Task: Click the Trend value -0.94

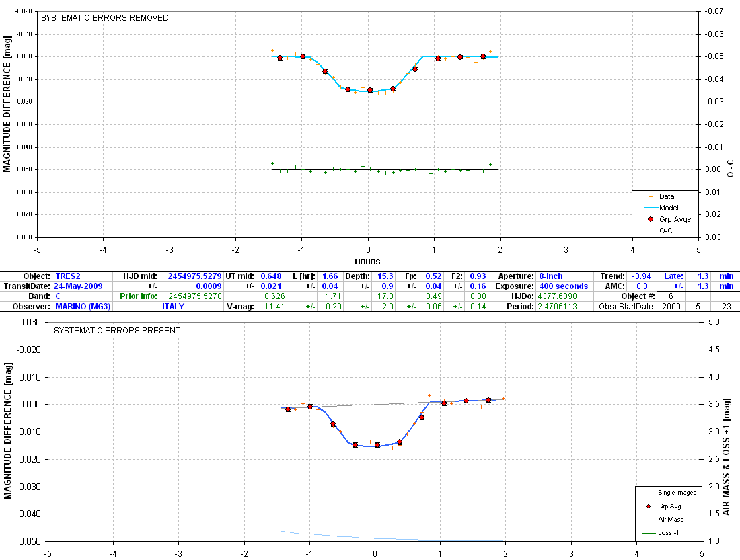Action: (641, 276)
